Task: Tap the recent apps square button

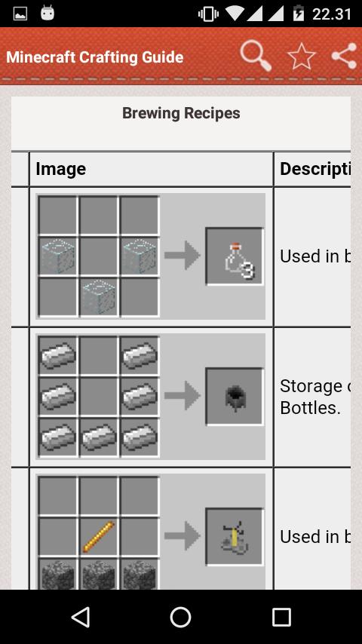Action: point(281,617)
